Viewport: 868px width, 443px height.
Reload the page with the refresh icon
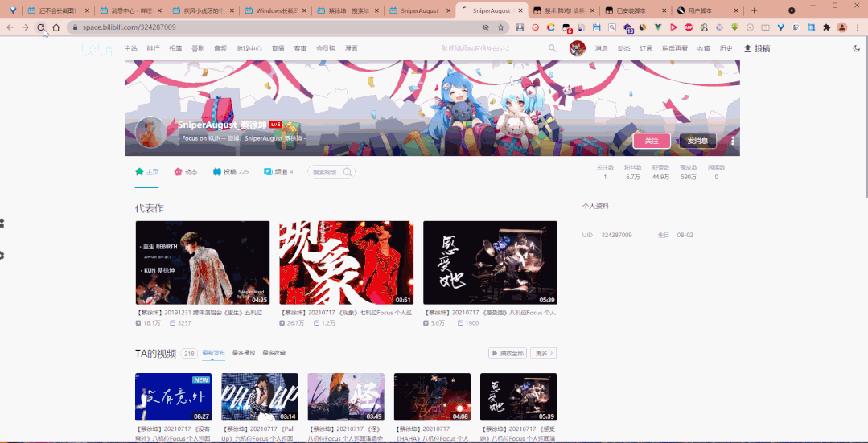point(40,27)
